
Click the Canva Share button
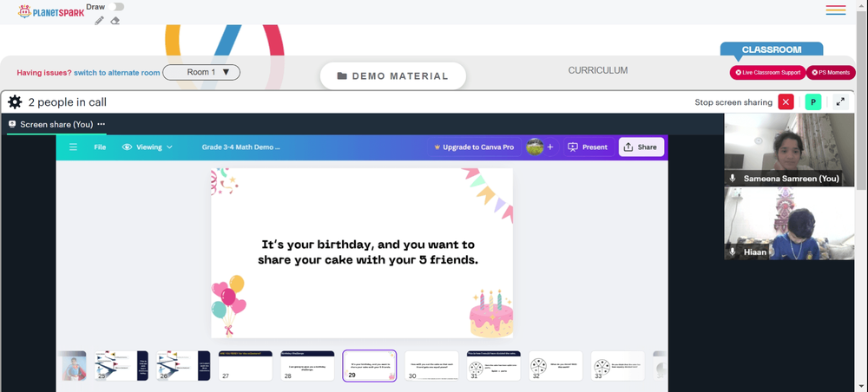[x=641, y=147]
